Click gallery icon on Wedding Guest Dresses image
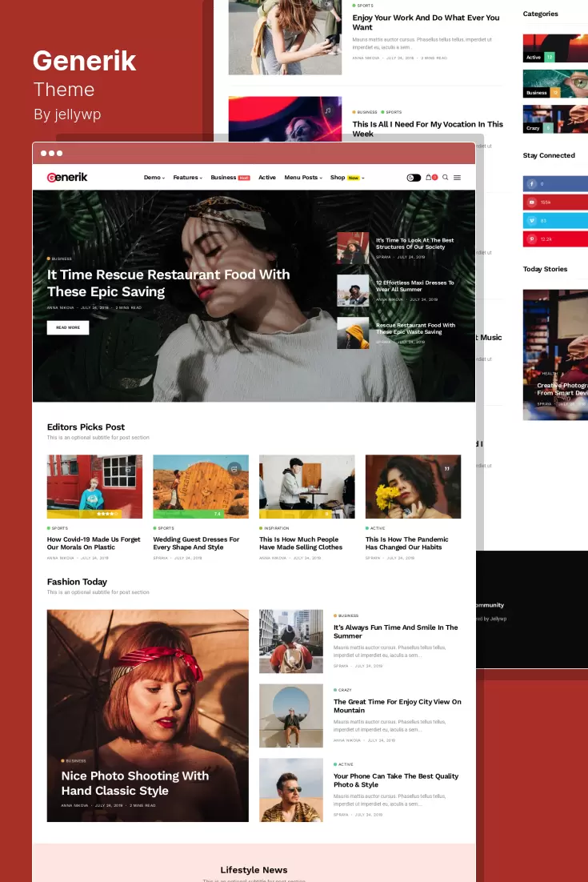588x882 pixels. (235, 468)
